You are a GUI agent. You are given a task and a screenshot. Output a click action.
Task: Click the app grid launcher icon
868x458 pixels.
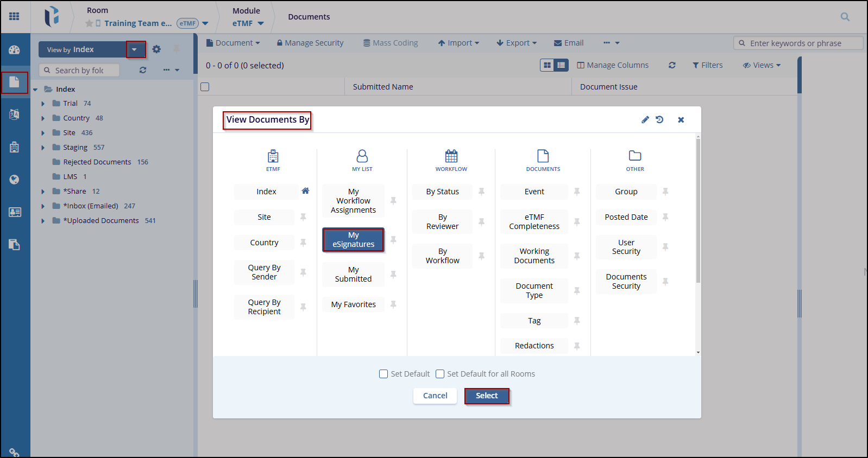coord(14,16)
